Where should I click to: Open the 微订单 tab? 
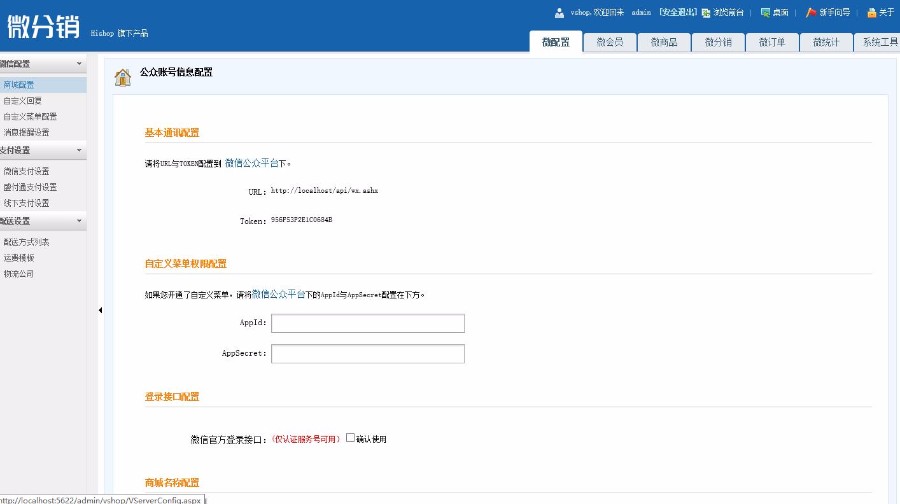[772, 42]
